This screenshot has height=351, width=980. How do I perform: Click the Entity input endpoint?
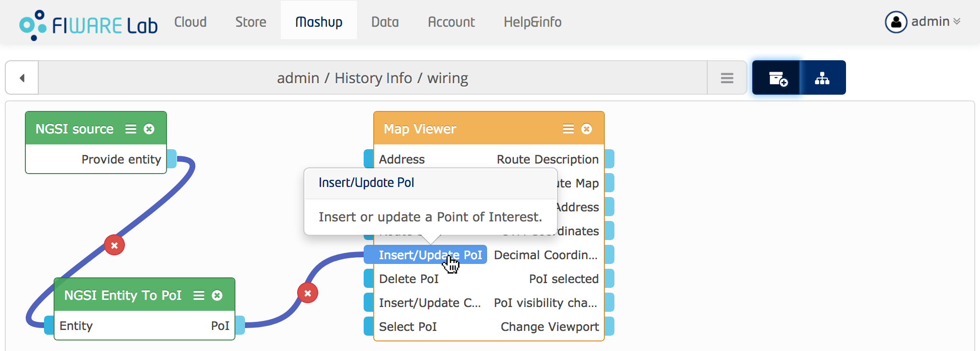coord(76,326)
